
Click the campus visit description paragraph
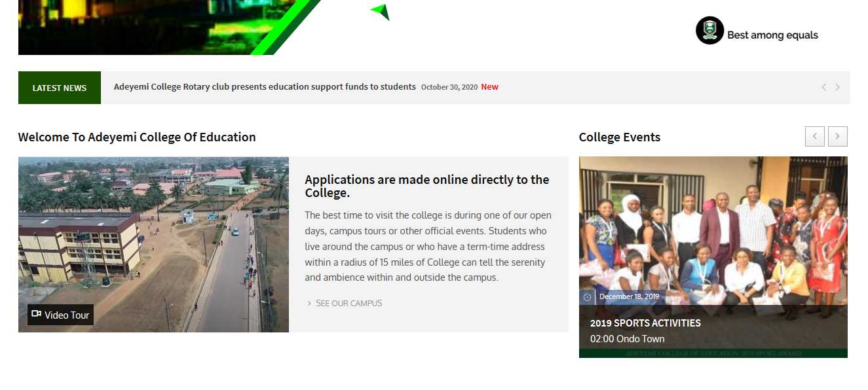[428, 247]
